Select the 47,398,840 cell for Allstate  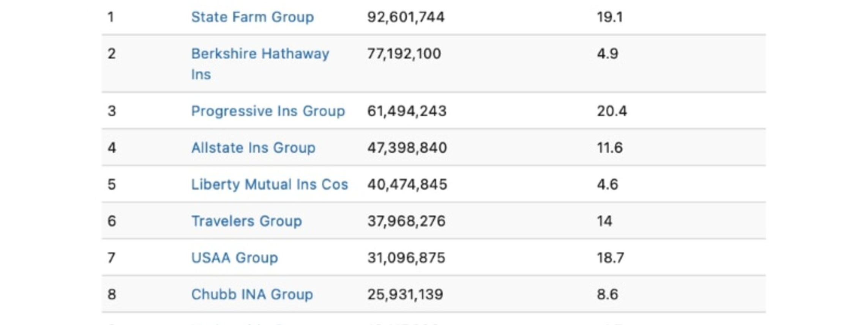click(x=407, y=148)
